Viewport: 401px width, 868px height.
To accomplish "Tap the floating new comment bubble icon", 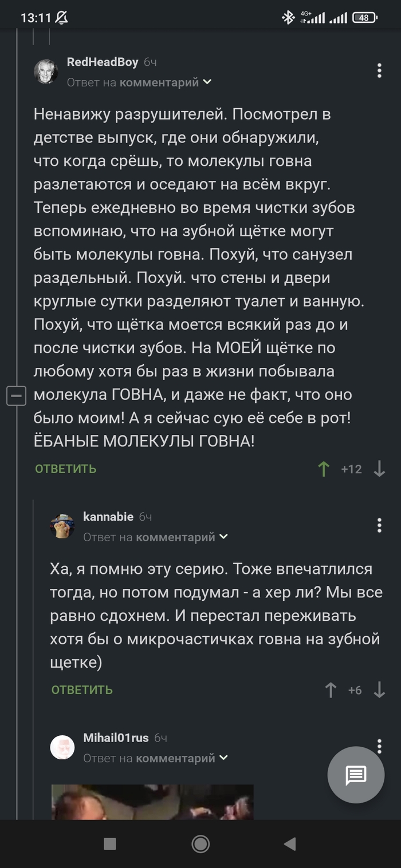I will tap(356, 775).
